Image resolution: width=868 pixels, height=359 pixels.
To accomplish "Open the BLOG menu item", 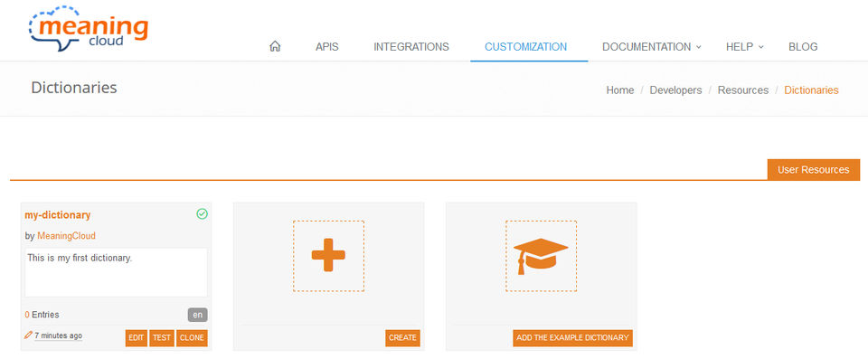I will click(x=803, y=47).
